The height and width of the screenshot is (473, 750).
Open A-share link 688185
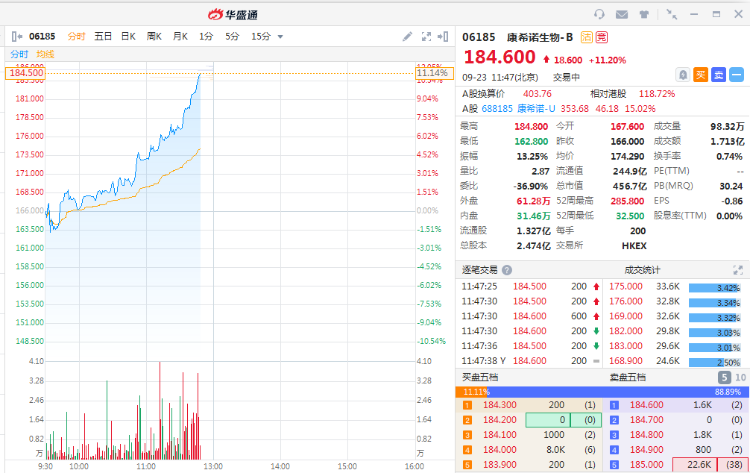(x=497, y=109)
